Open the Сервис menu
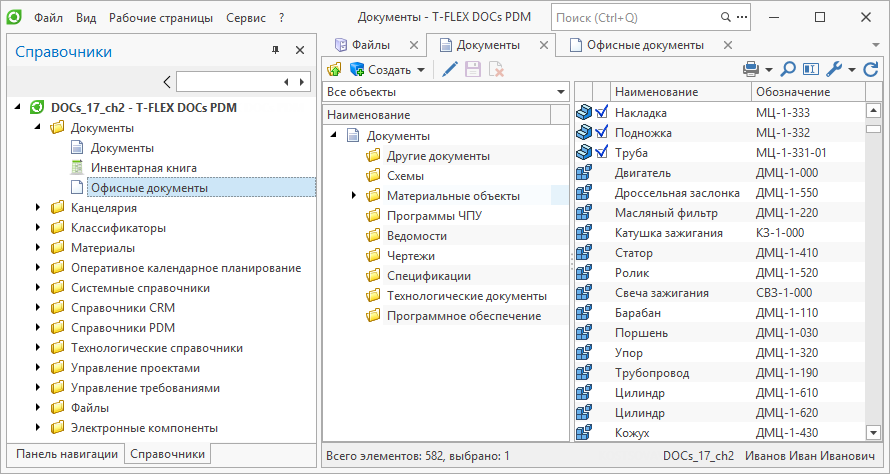This screenshot has height=474, width=890. point(246,18)
